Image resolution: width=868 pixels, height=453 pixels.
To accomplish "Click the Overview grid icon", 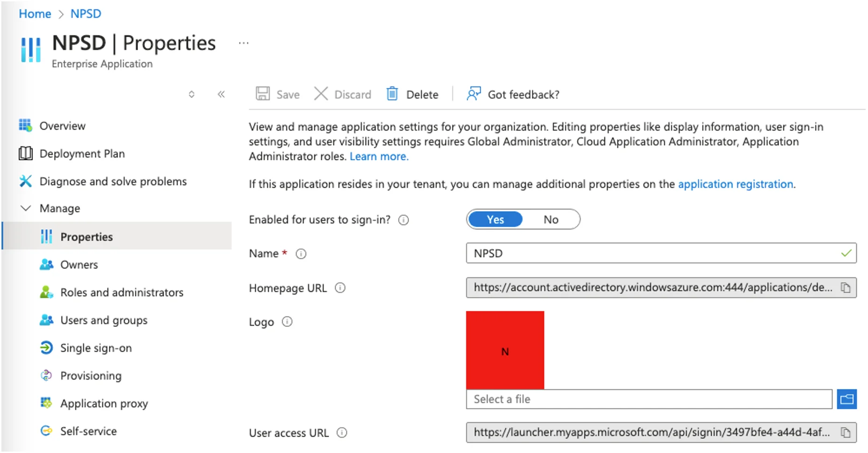I will 25,125.
